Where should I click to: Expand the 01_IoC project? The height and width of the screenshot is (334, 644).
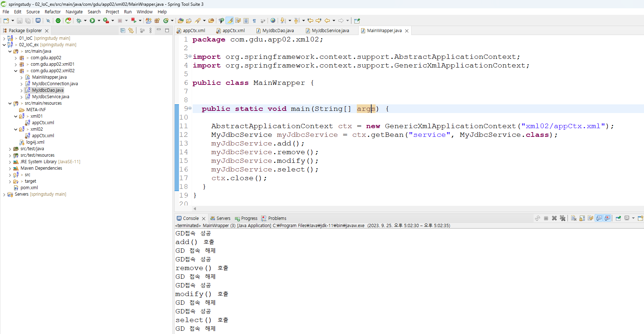(x=4, y=38)
